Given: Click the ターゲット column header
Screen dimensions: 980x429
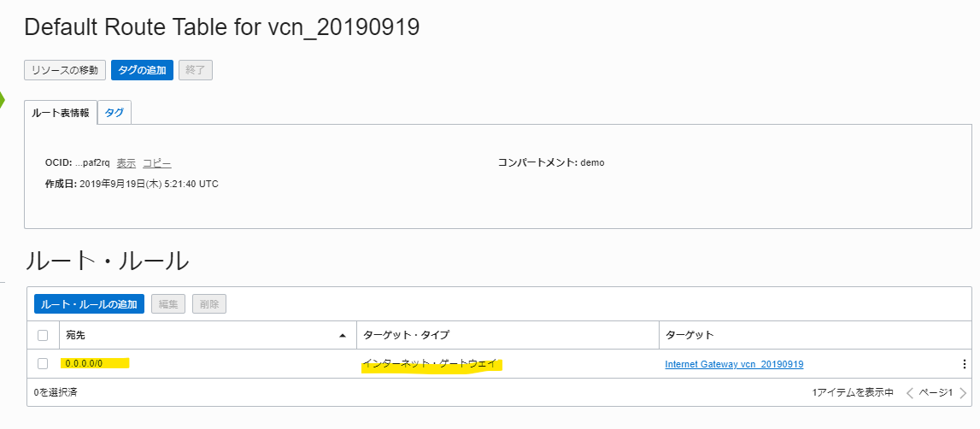Looking at the screenshot, I should coord(689,335).
